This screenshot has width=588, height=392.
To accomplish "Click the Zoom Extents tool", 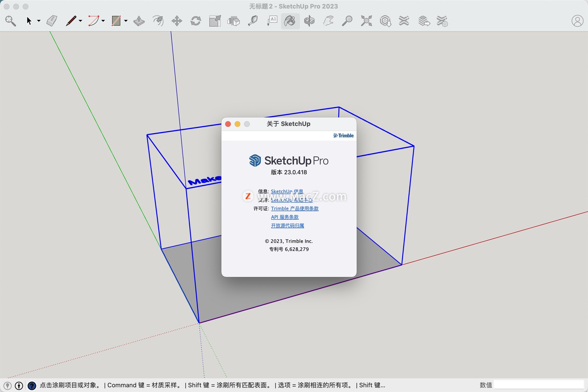I will 366,21.
